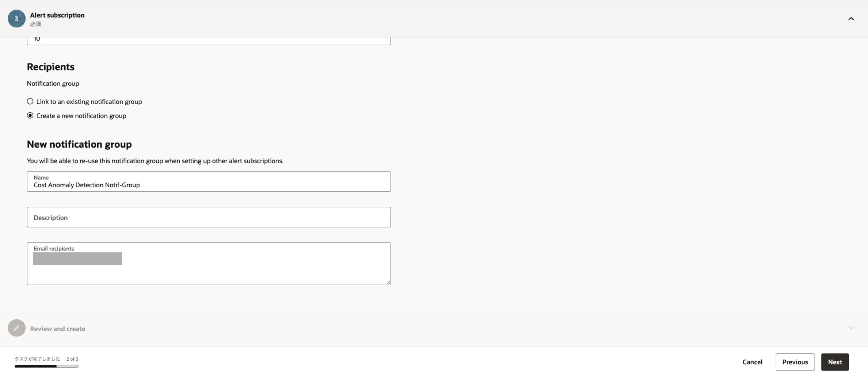Click the task progress bar

click(46, 366)
